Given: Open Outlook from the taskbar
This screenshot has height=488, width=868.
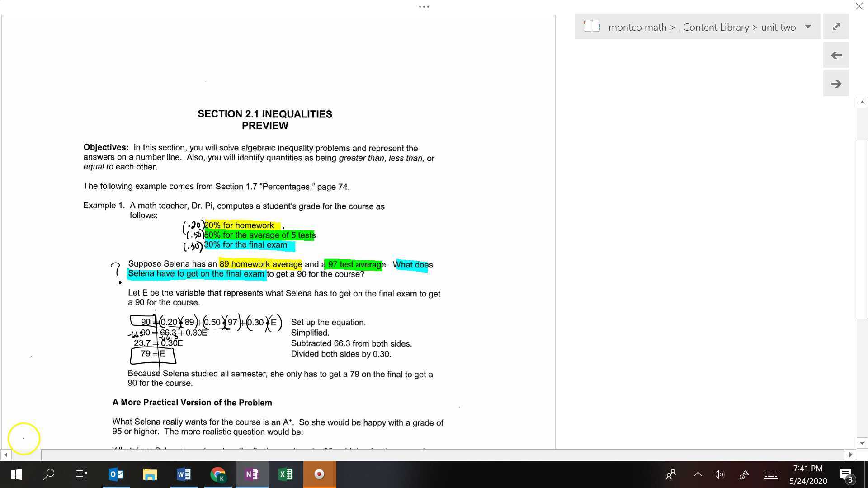Looking at the screenshot, I should click(116, 474).
